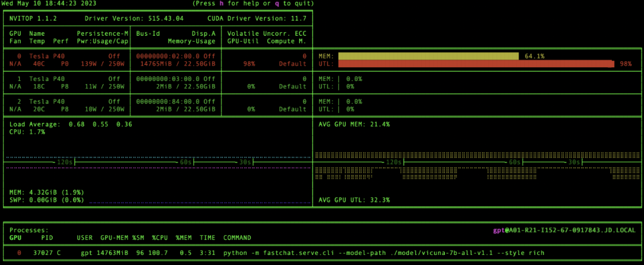Click the 'TIME' column header
The width and height of the screenshot is (644, 265).
(208, 238)
